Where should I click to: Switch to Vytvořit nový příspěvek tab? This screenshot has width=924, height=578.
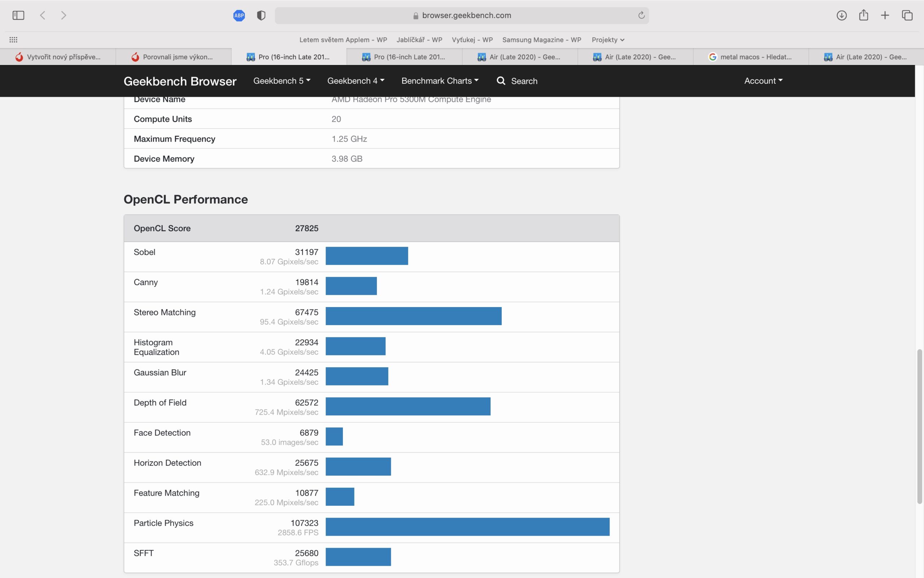tap(58, 57)
